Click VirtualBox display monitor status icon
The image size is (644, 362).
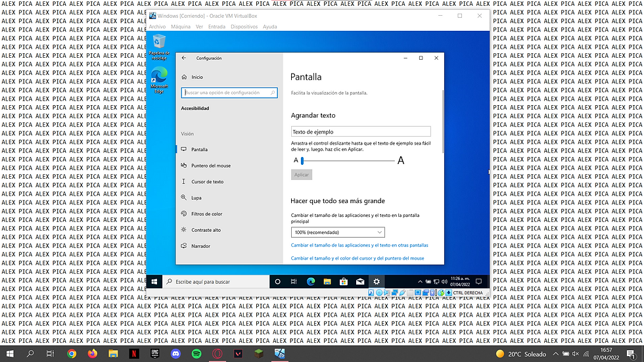(418, 292)
